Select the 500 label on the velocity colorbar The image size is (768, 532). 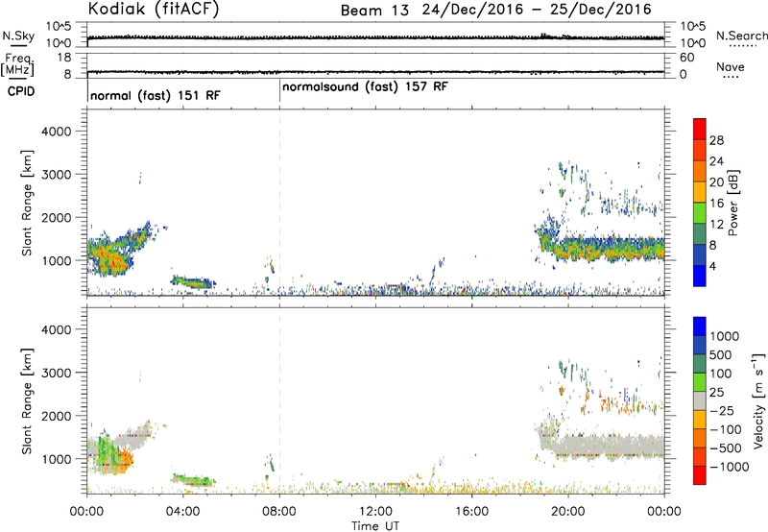(720, 354)
